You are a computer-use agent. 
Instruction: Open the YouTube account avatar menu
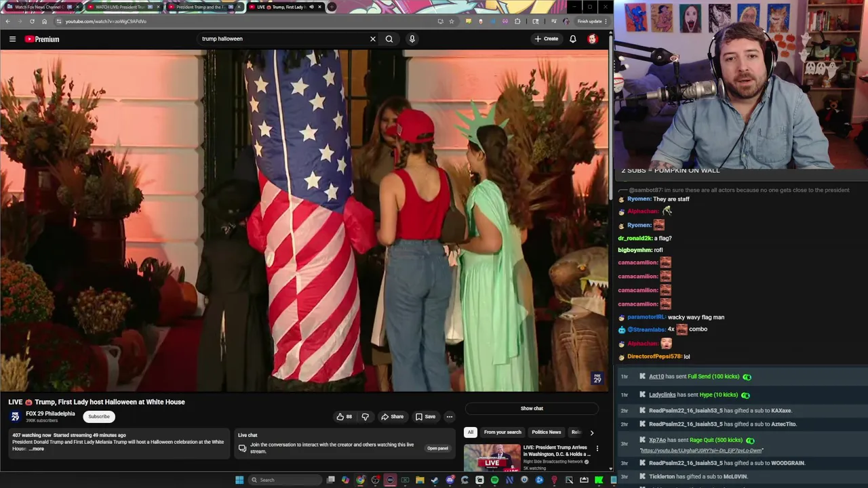tap(592, 39)
